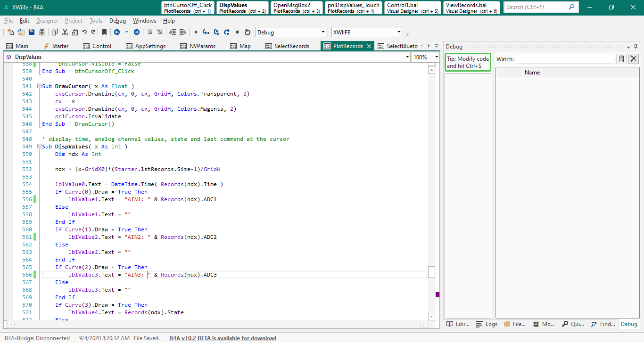Screen dimensions: 644x343
Task: Open the Debug build configuration dropdown
Action: tap(323, 33)
